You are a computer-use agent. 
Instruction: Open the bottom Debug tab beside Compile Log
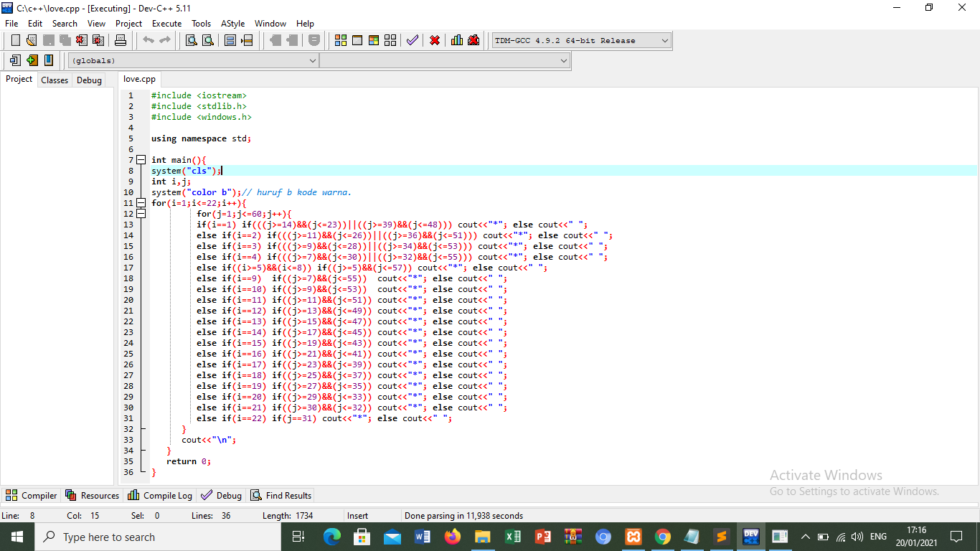222,495
